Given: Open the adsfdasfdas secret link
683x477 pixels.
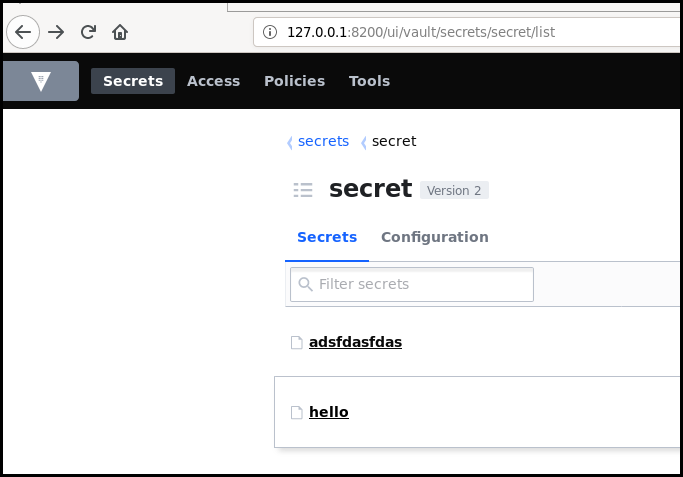Looking at the screenshot, I should coord(355,342).
